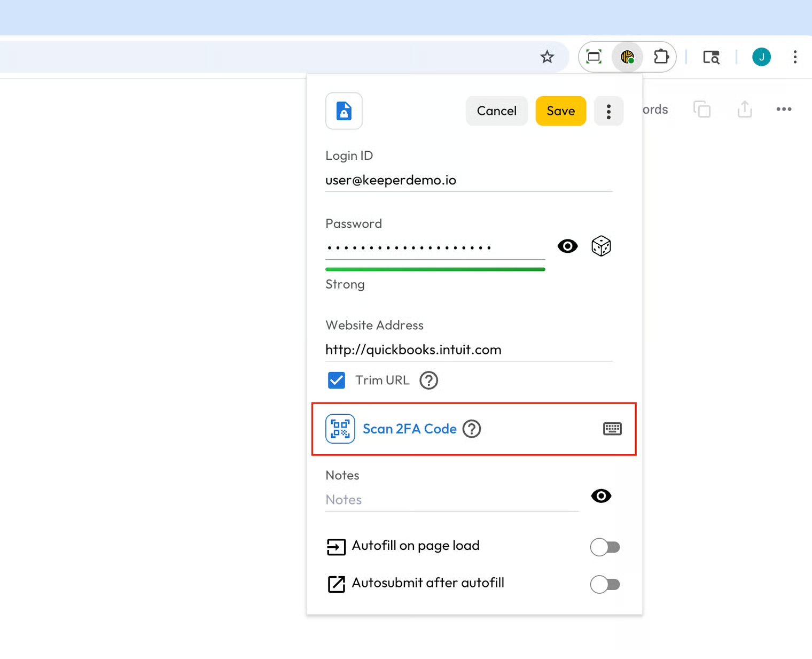812x659 pixels.
Task: Click the share upload icon
Action: [x=745, y=110]
